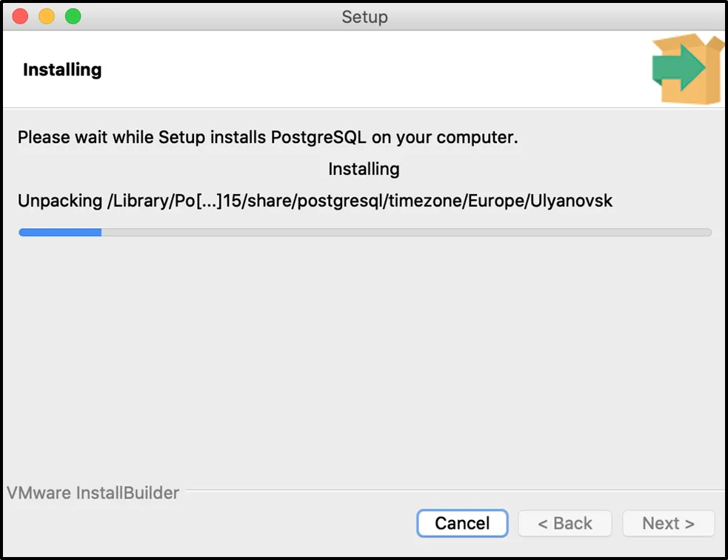Click the bold Installing header
This screenshot has width=728, height=560.
(62, 70)
